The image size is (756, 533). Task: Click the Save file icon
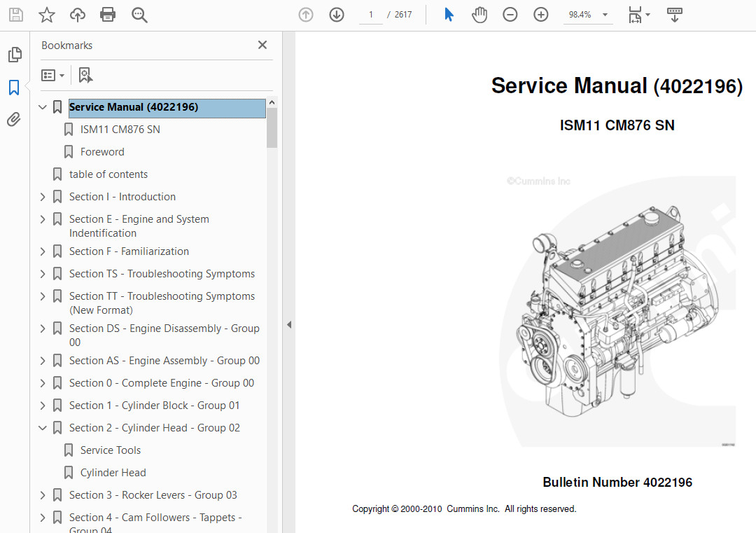coord(16,15)
